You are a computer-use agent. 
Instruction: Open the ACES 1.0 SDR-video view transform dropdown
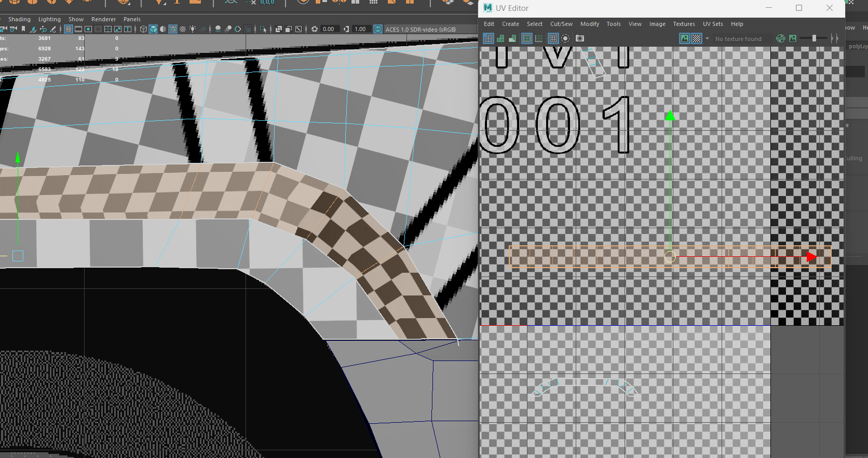[420, 30]
